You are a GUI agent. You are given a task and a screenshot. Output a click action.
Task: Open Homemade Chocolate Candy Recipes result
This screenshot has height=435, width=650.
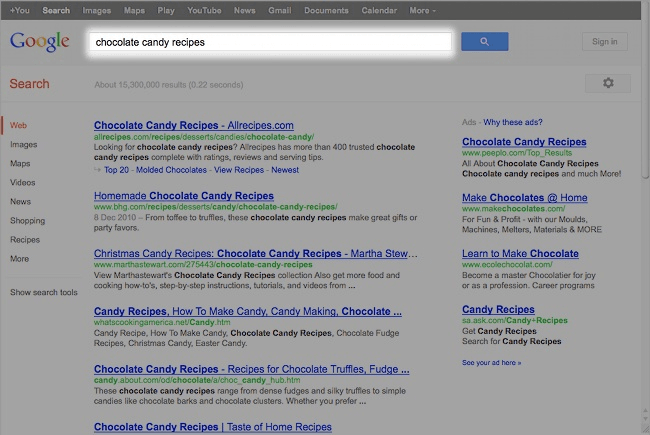coord(184,196)
